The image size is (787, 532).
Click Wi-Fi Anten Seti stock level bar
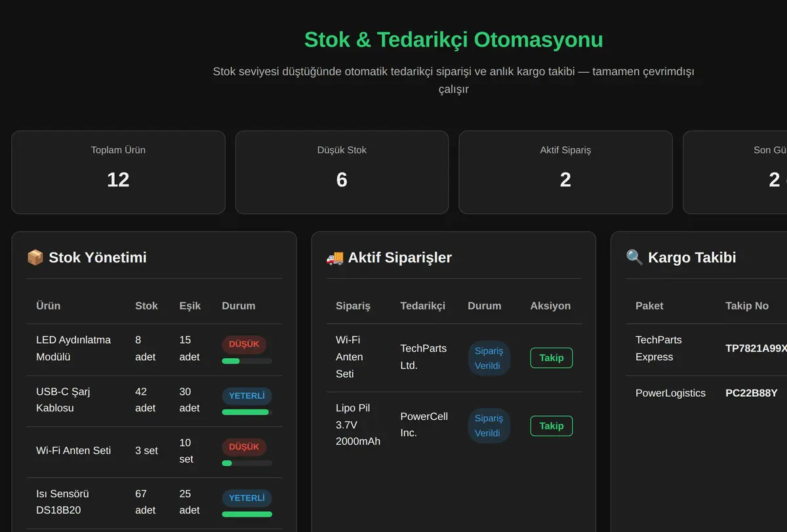(247, 463)
